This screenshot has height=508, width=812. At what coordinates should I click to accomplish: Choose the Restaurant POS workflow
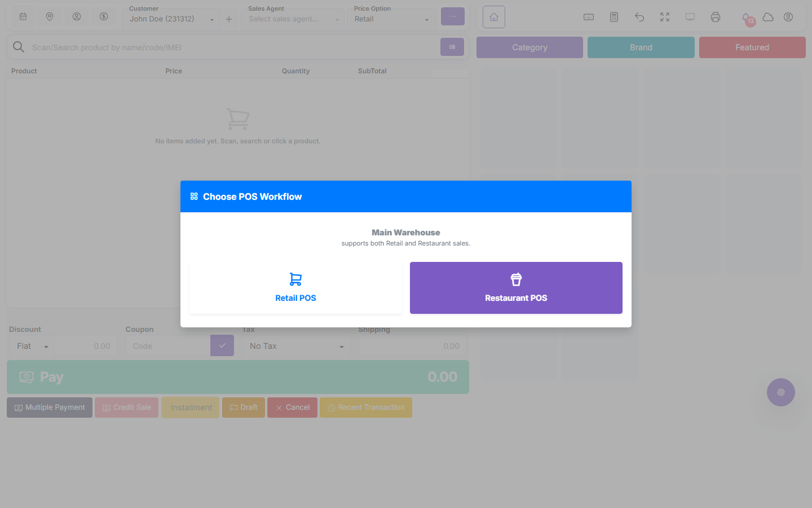coord(516,288)
